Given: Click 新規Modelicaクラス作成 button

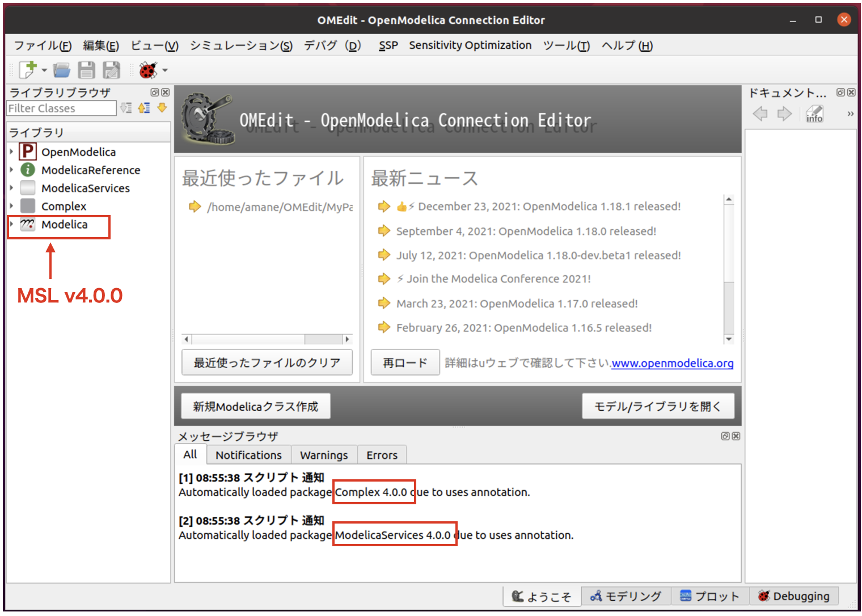Looking at the screenshot, I should (x=256, y=406).
